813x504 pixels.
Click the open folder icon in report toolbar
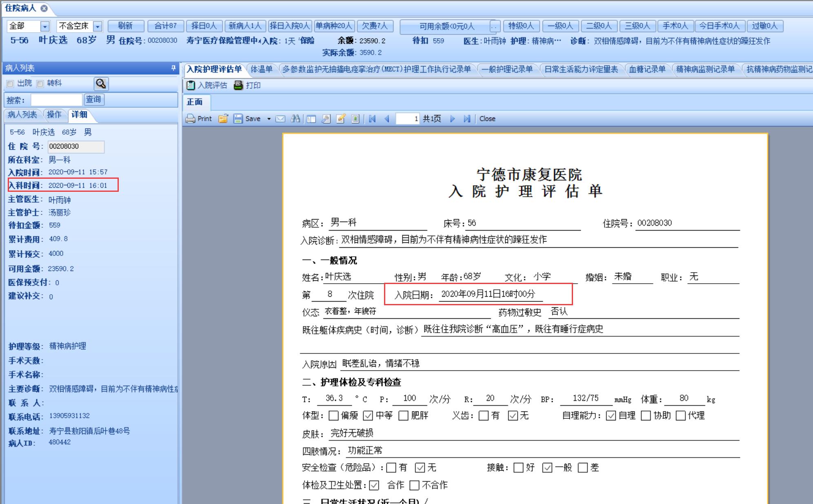point(223,119)
